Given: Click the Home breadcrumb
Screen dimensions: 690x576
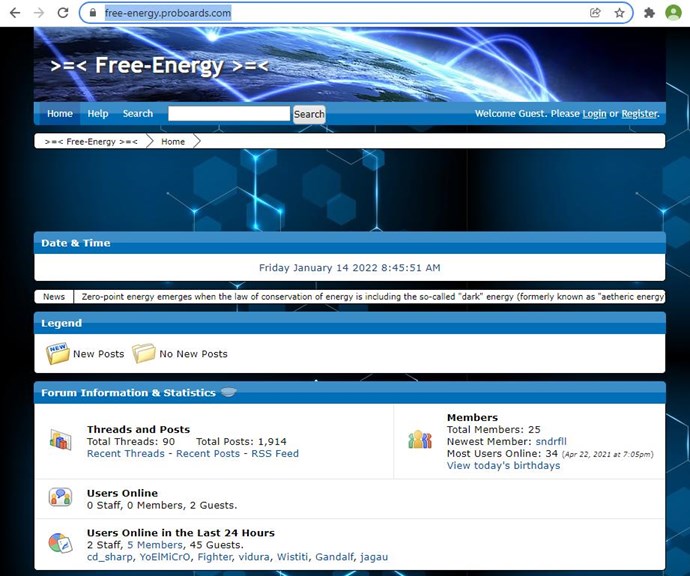Looking at the screenshot, I should tap(173, 141).
